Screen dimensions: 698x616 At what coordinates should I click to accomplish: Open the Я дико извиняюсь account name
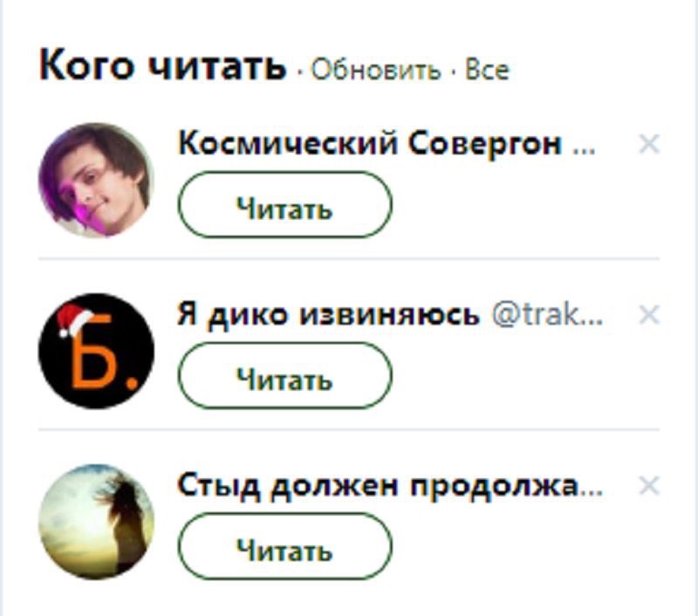[329, 315]
